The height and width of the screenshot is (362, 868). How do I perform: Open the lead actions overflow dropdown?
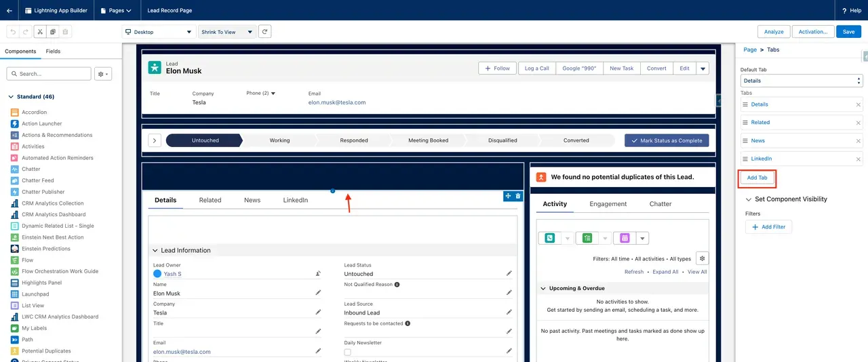pyautogui.click(x=703, y=68)
